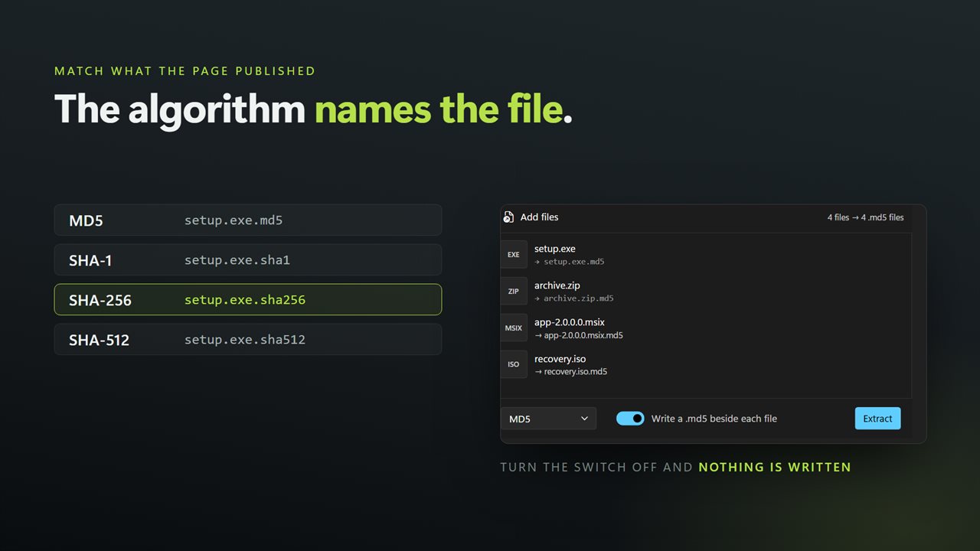Click the setup.exe file name
This screenshot has width=980, height=551.
click(555, 249)
